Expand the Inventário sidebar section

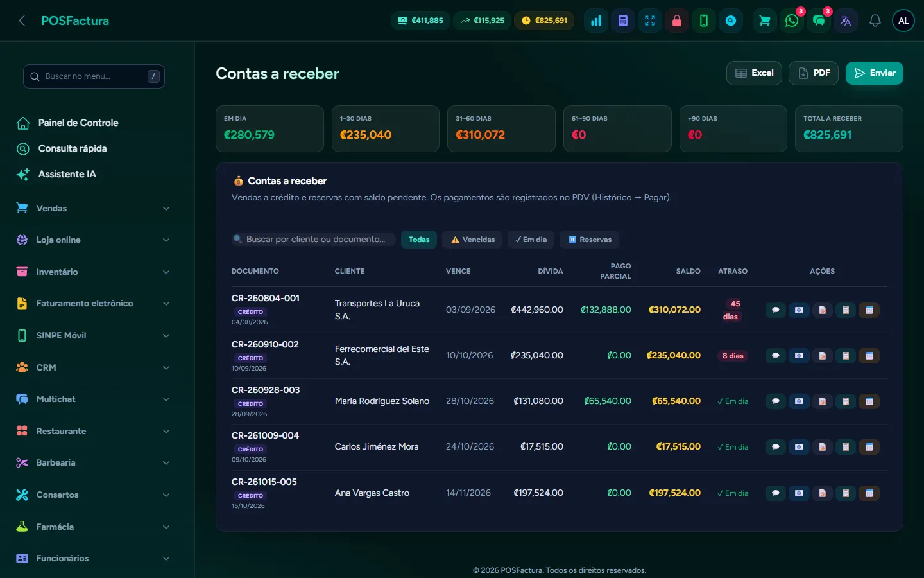click(94, 272)
